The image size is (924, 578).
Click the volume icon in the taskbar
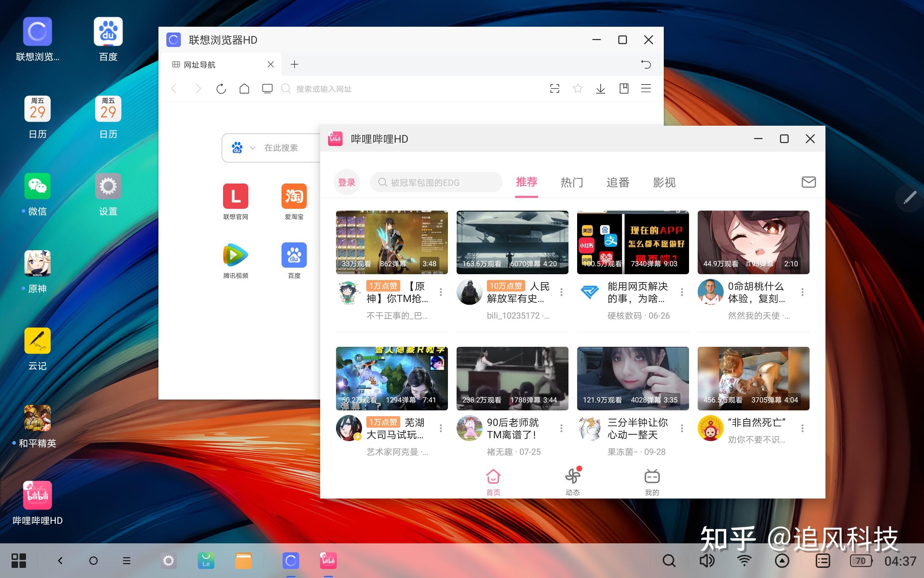(707, 561)
